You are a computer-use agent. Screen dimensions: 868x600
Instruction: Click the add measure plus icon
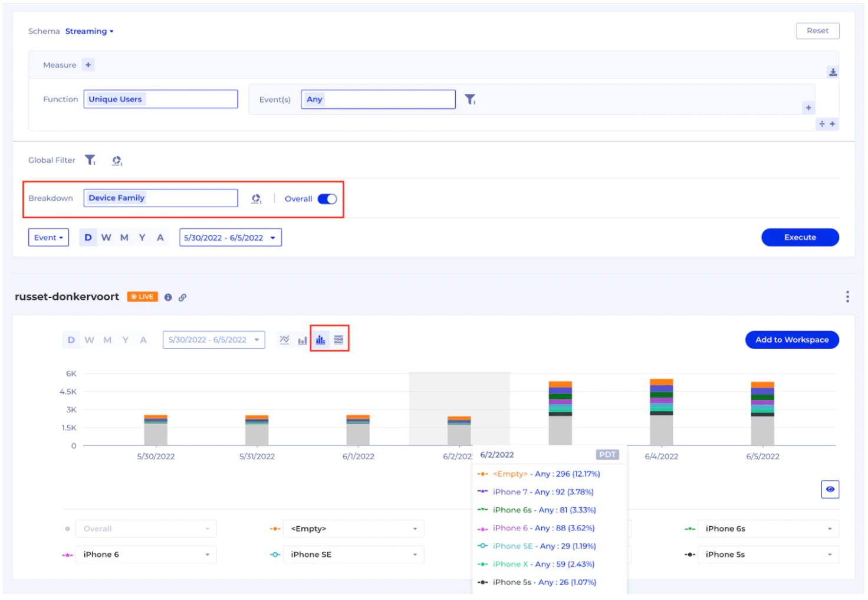pyautogui.click(x=87, y=64)
